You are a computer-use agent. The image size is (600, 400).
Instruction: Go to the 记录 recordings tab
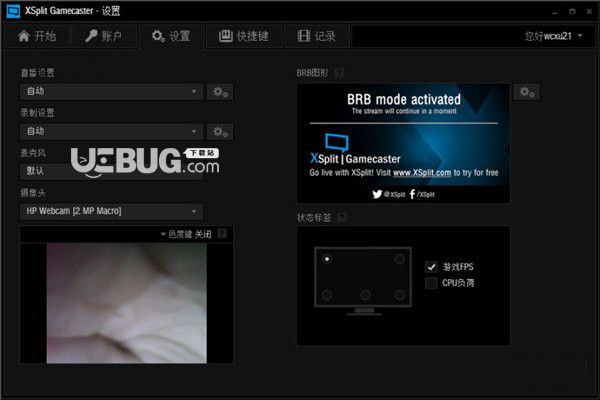[317, 36]
